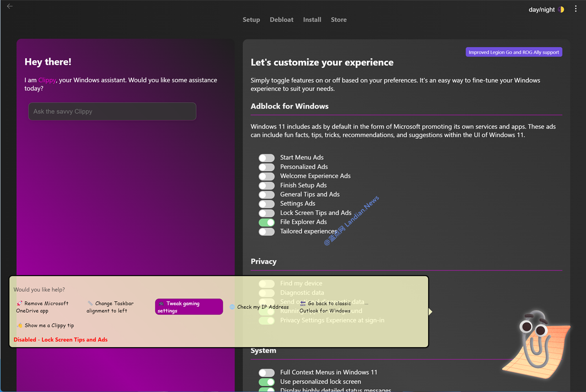
Task: Toggle the Settings Ads switch
Action: (266, 204)
